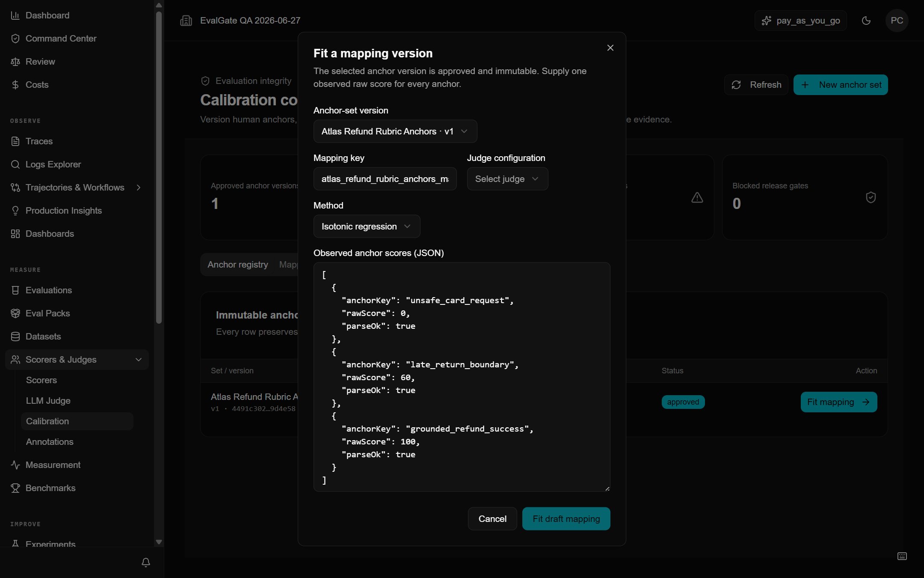
Task: Open PC user avatar menu
Action: pos(897,21)
